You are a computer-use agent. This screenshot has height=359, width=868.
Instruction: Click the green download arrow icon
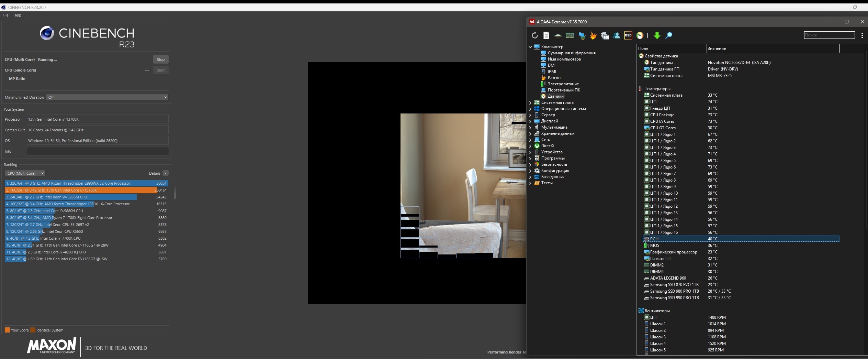(x=657, y=35)
